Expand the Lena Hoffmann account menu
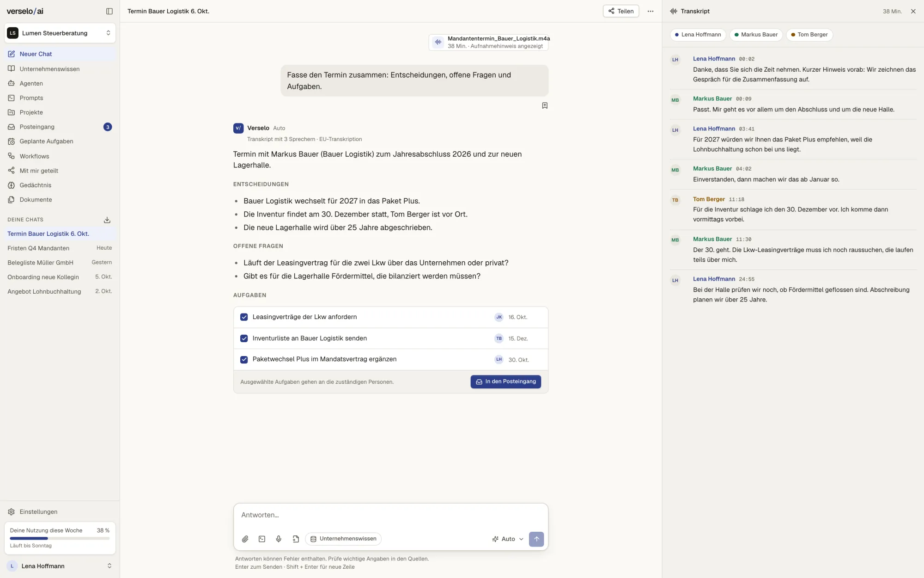 [60, 566]
